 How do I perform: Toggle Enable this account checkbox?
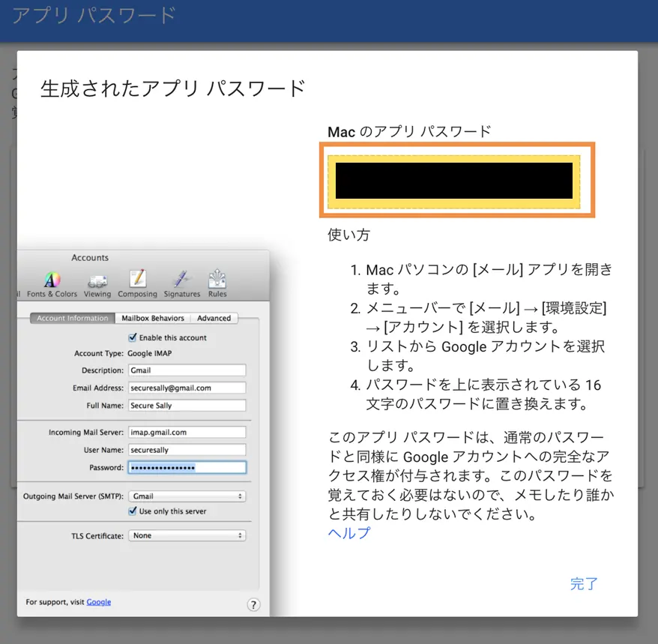(x=133, y=337)
